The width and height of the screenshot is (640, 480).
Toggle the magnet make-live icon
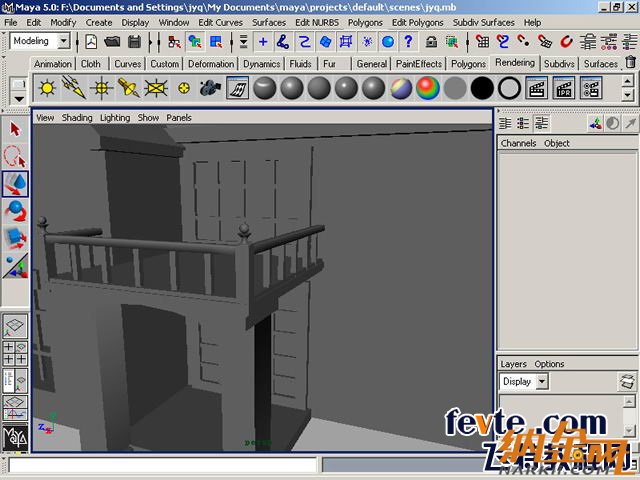coord(567,42)
